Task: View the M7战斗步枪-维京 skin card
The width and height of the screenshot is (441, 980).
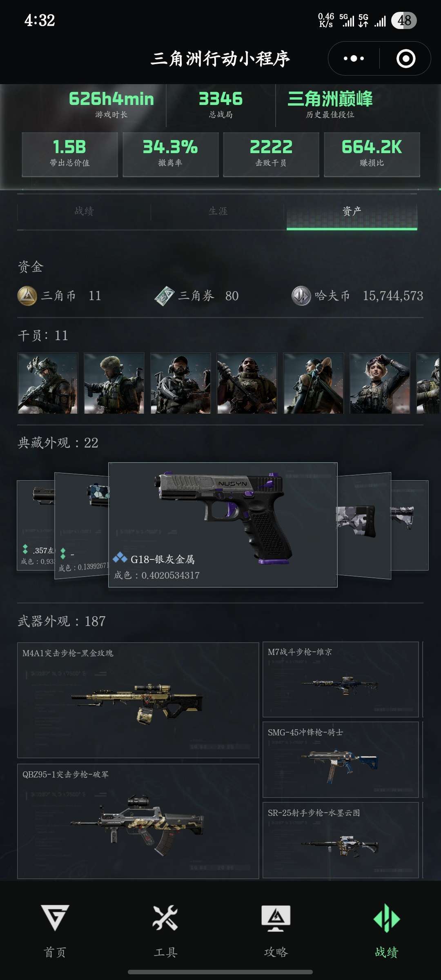Action: (x=341, y=679)
